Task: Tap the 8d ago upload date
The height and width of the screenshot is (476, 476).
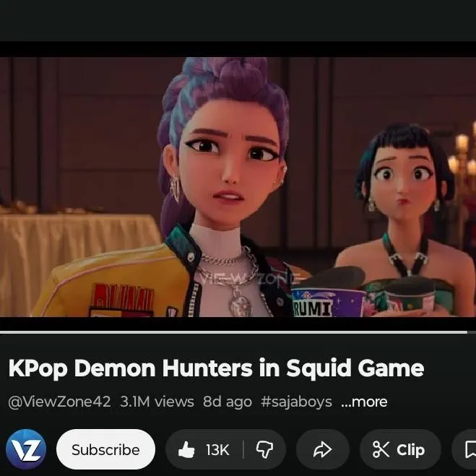Action: click(x=227, y=402)
